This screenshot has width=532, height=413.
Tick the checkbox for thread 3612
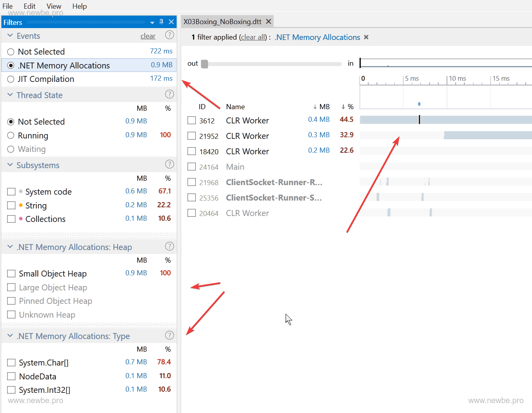click(x=192, y=120)
